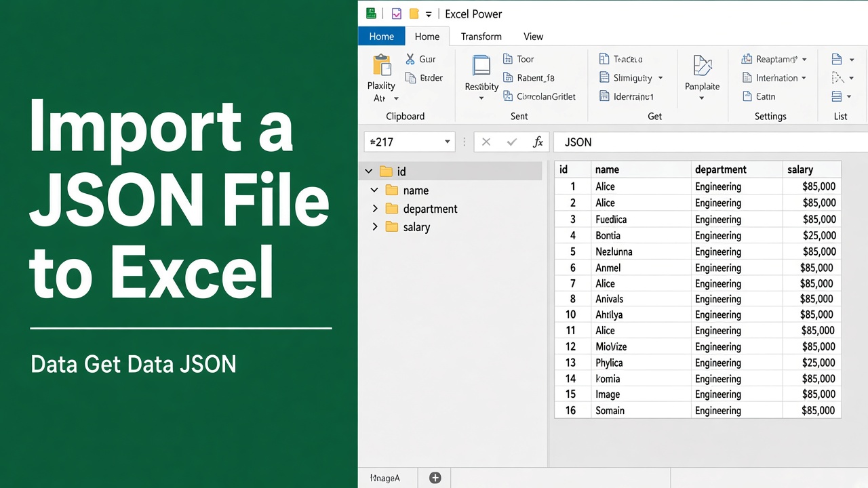
Task: Click the Catin icon in Settings
Action: [747, 97]
